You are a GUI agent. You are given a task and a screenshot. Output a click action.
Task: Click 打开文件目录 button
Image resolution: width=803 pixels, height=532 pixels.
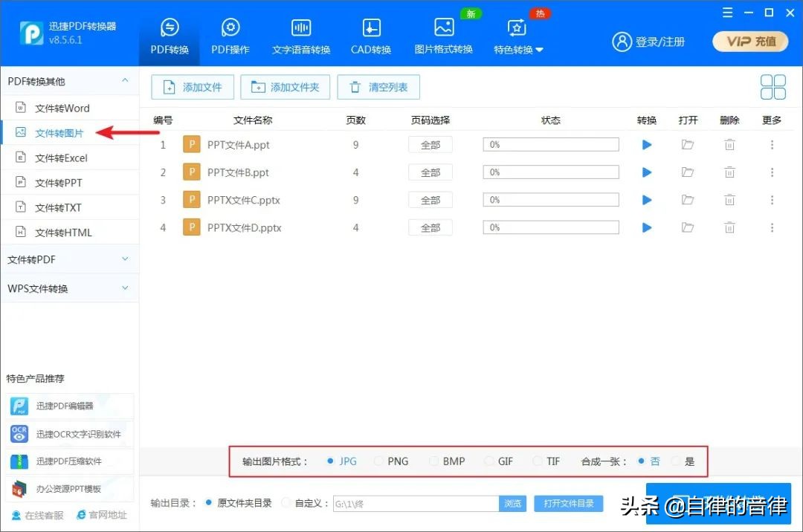[569, 503]
